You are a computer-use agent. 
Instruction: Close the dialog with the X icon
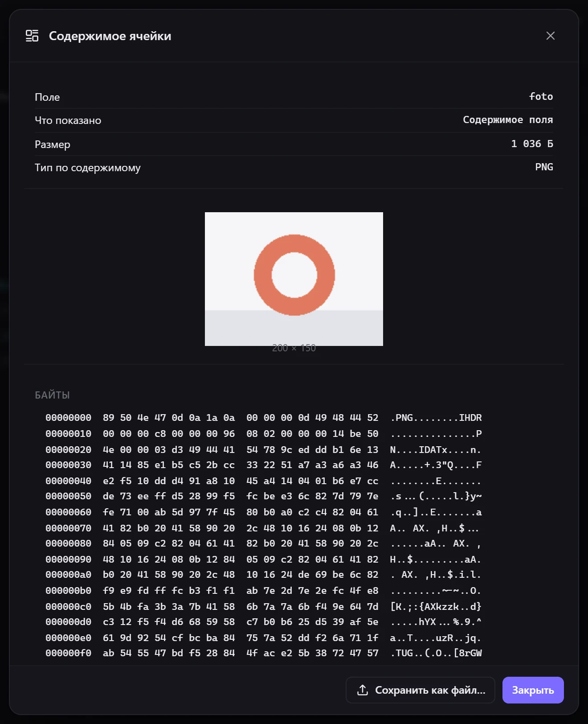tap(551, 36)
